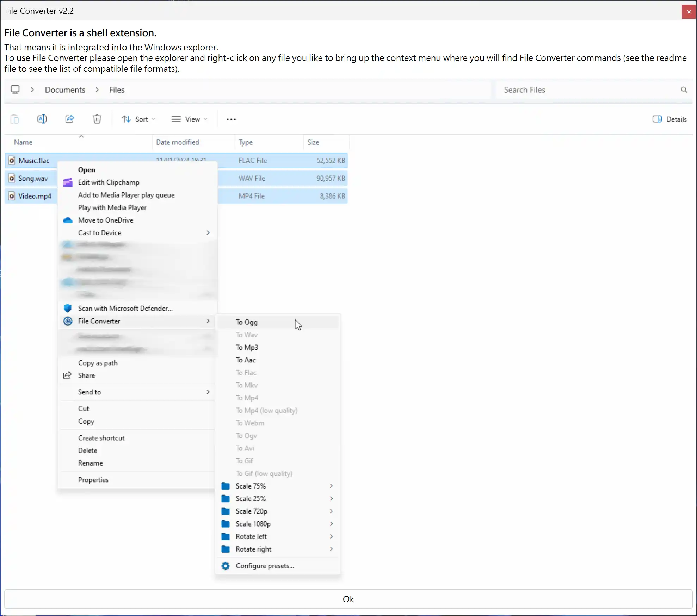Click the This PC monitor icon in breadcrumb
697x616 pixels.
click(x=15, y=89)
